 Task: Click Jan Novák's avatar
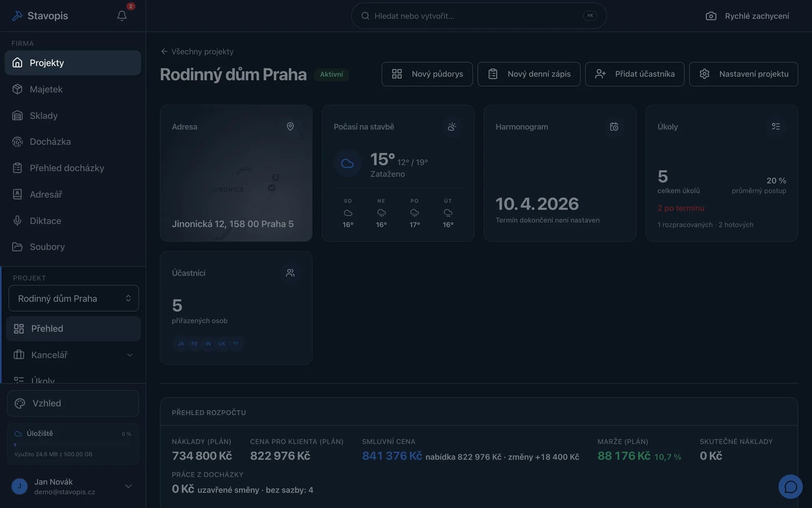[19, 486]
